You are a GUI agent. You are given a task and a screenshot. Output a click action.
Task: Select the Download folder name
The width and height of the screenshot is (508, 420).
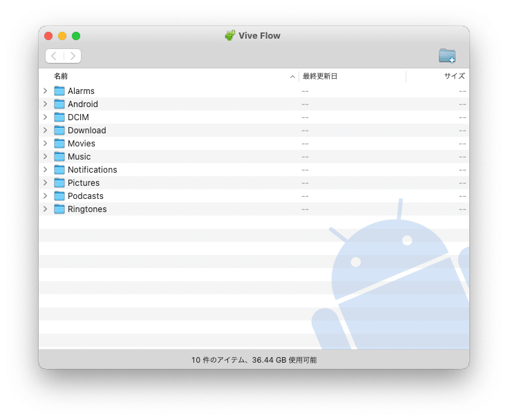tap(87, 130)
